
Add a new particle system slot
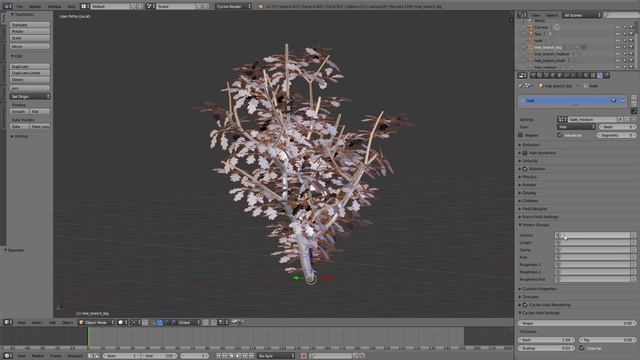pos(633,98)
